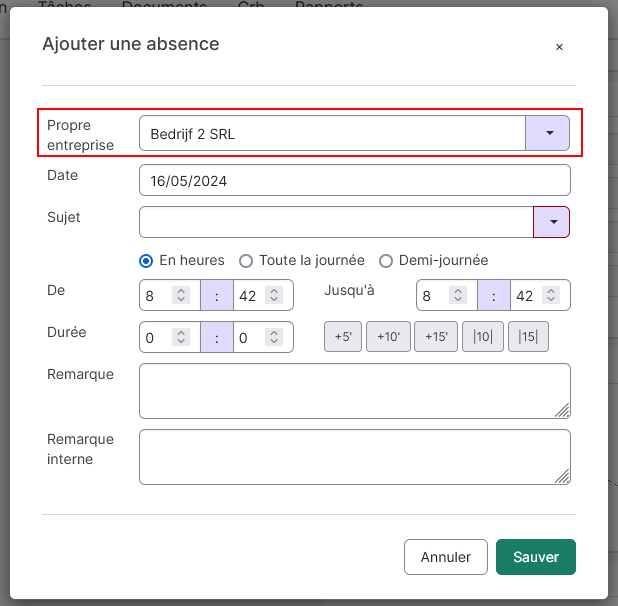Open the Propre entreprise dropdown arrow

click(x=547, y=133)
